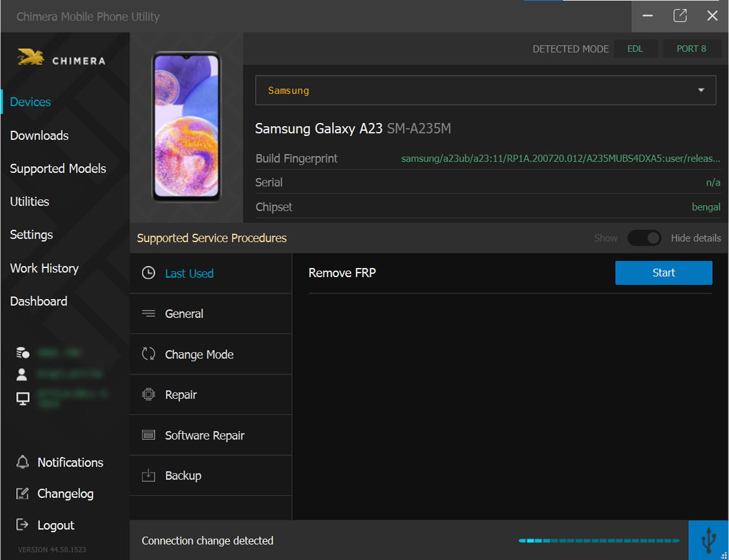Click the Last Used clock icon

coord(148,273)
